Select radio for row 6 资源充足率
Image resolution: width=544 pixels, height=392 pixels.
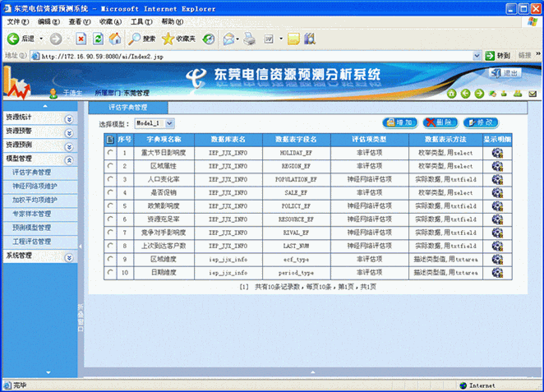(110, 219)
